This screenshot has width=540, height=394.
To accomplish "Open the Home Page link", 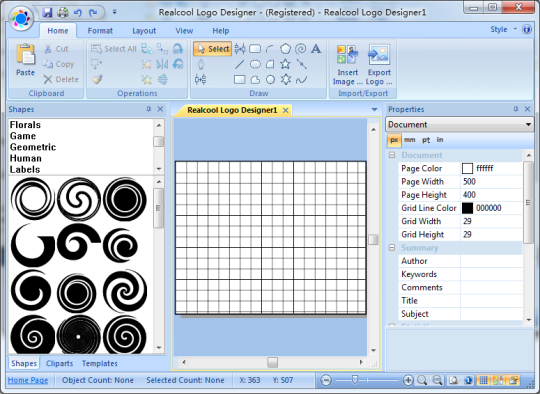I will coord(28,380).
